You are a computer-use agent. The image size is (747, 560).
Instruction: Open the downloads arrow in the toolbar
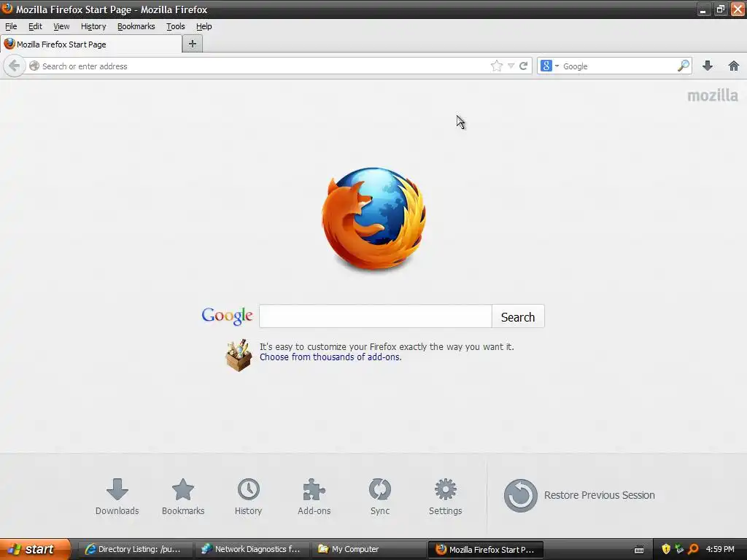click(x=708, y=66)
